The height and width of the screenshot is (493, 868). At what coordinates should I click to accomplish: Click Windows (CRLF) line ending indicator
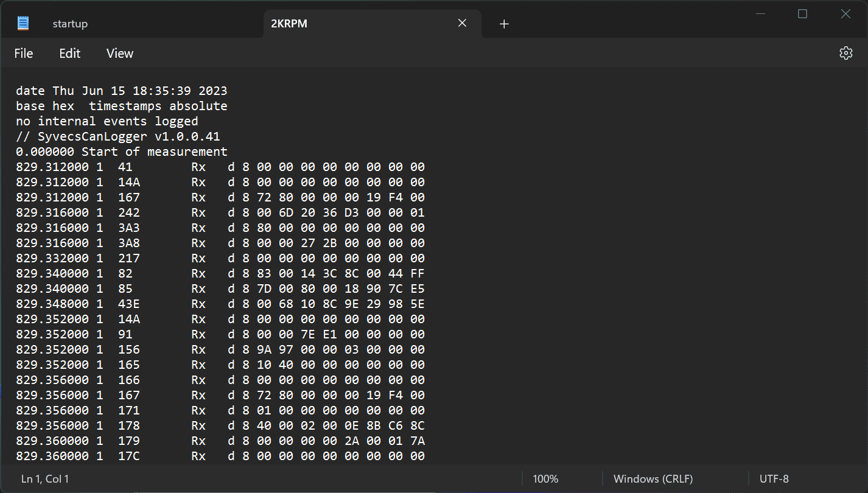[653, 479]
